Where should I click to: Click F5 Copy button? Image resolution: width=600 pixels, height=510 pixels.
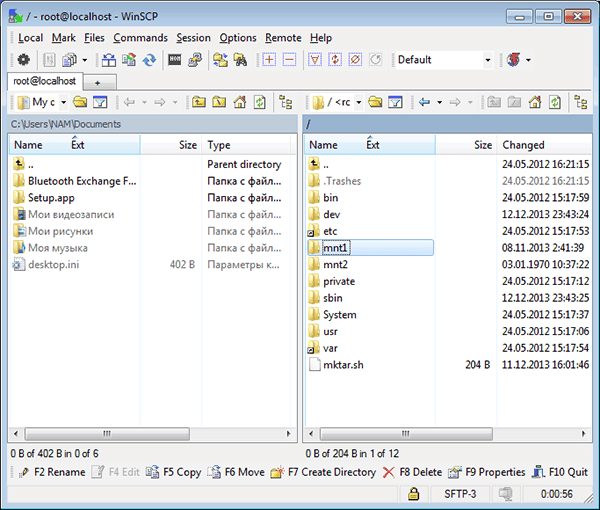tap(173, 472)
